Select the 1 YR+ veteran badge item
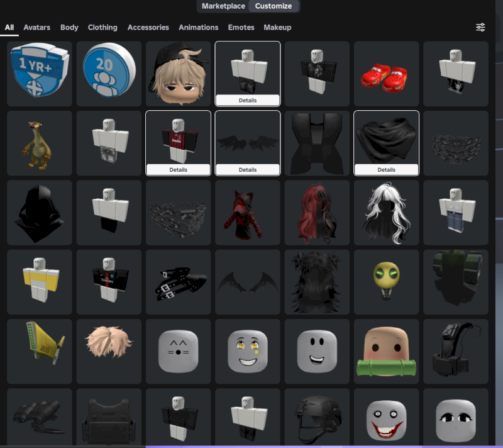This screenshot has width=503, height=448. 40,74
